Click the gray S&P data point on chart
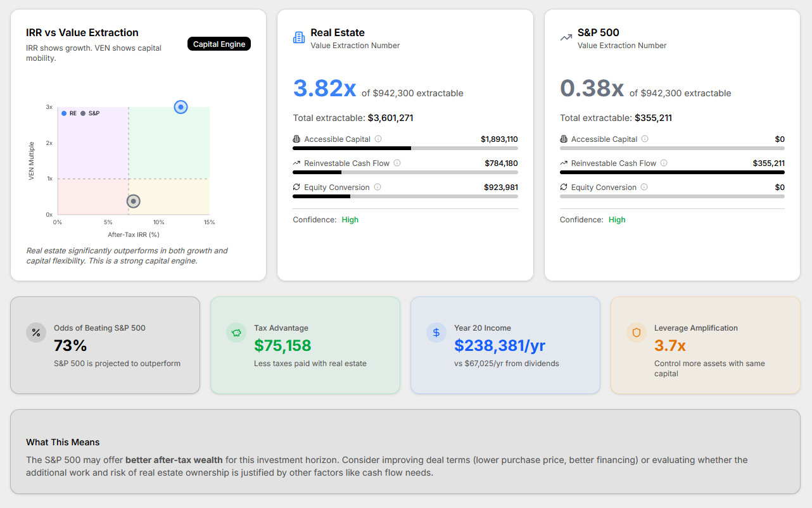Viewport: 812px width, 508px height. click(x=133, y=201)
